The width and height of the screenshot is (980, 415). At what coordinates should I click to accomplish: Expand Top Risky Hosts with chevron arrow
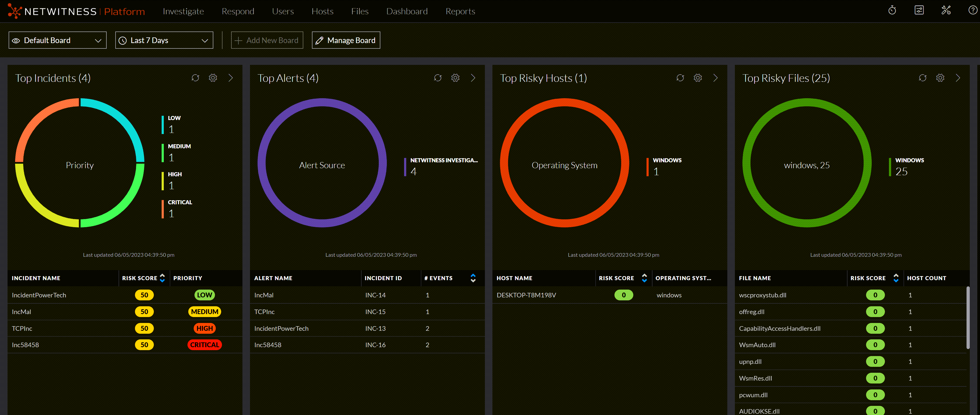click(715, 78)
